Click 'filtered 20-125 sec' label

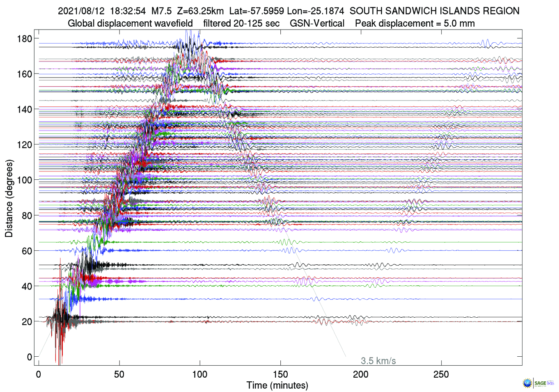coord(241,23)
